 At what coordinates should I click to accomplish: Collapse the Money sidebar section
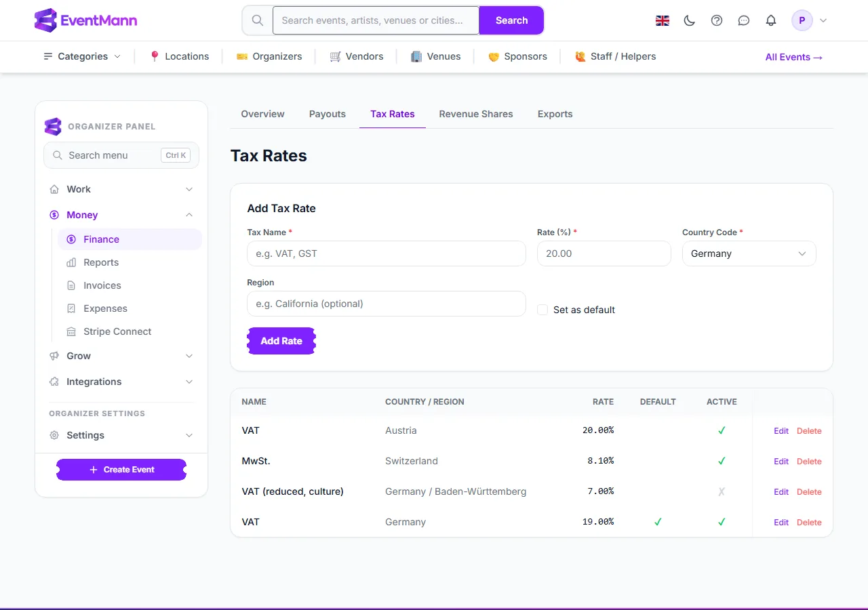(x=121, y=215)
